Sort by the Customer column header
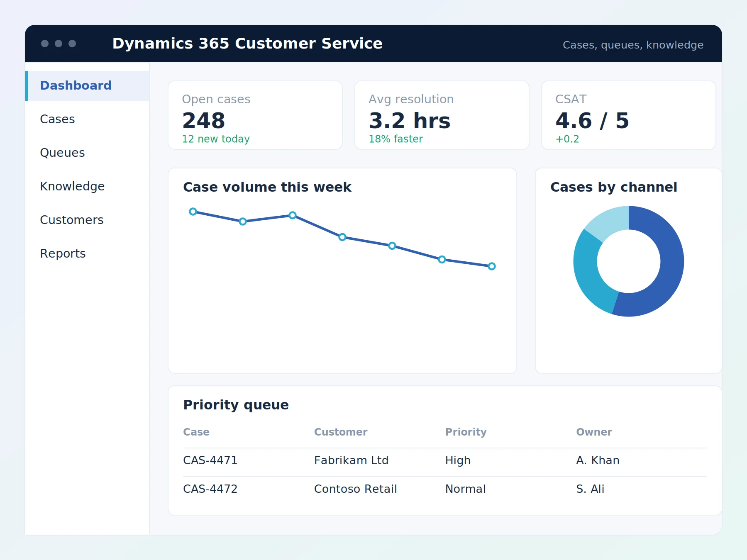The height and width of the screenshot is (560, 747). point(341,432)
